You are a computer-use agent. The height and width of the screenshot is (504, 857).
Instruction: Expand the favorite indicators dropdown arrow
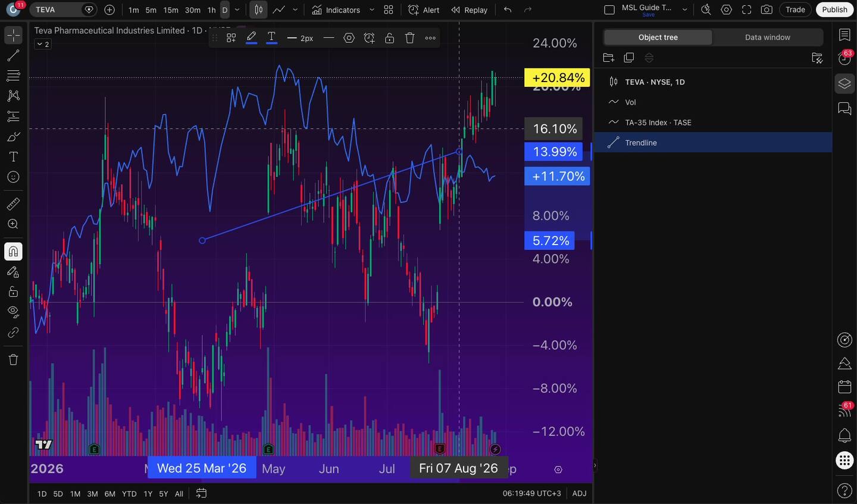372,10
